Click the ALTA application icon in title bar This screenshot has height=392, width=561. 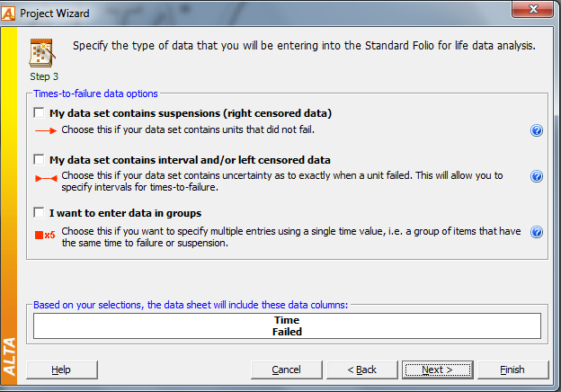(x=8, y=13)
